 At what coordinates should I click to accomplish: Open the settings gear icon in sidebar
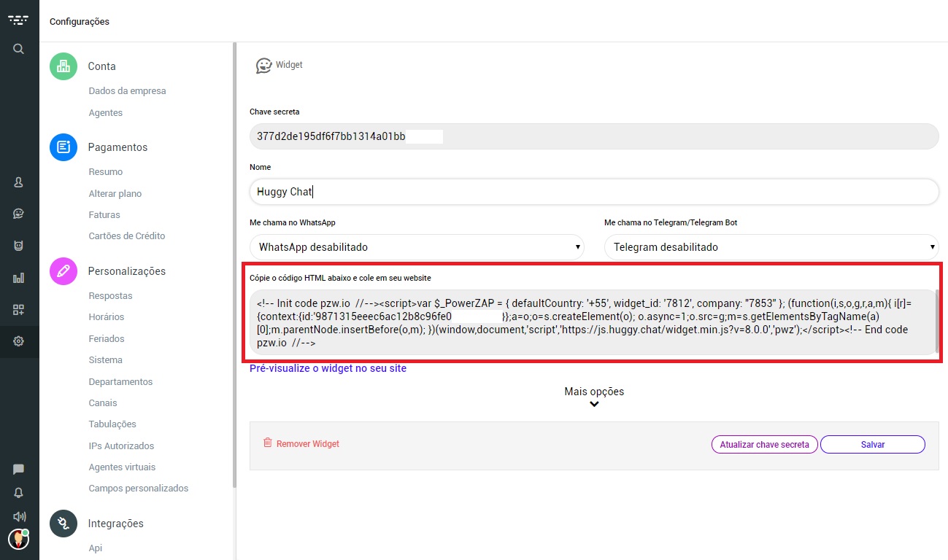point(19,341)
